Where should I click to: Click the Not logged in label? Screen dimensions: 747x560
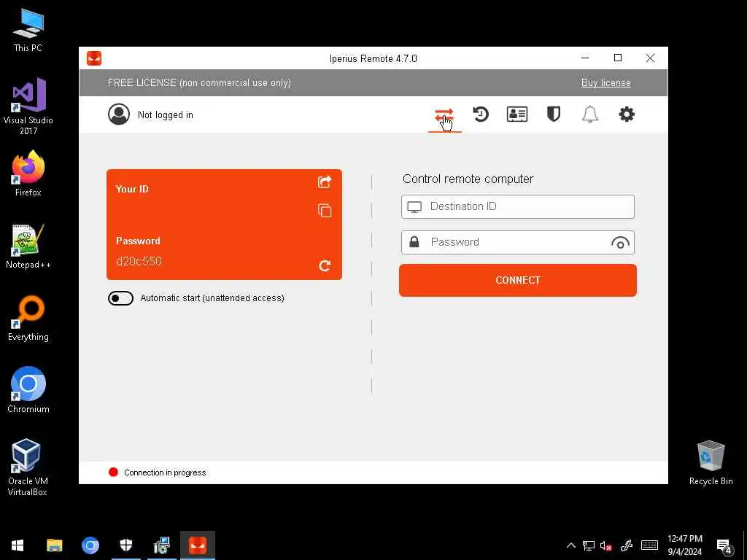[166, 114]
